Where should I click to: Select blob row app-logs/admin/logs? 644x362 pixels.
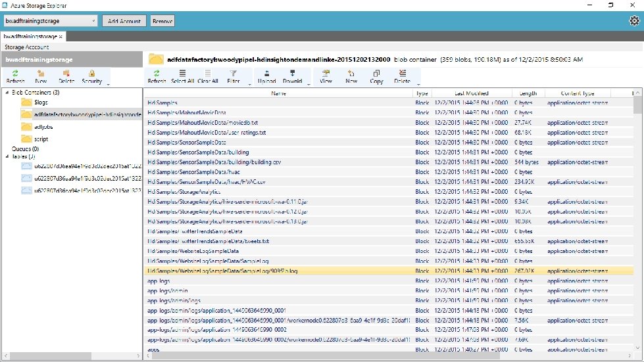pos(389,300)
